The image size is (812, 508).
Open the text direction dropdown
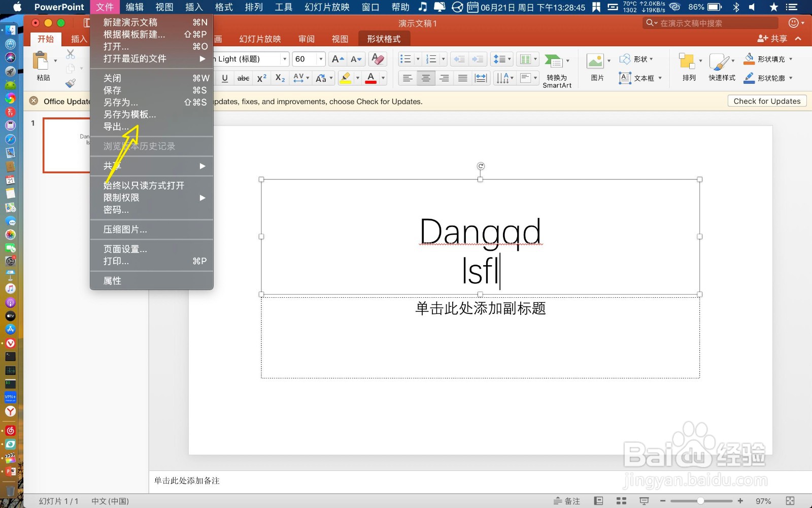coord(504,78)
